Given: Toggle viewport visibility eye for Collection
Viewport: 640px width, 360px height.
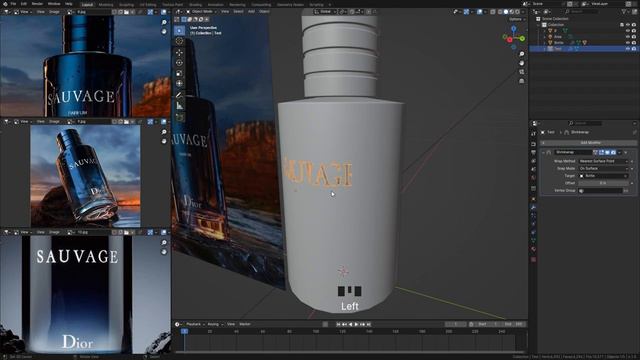Looking at the screenshot, I should [628, 25].
